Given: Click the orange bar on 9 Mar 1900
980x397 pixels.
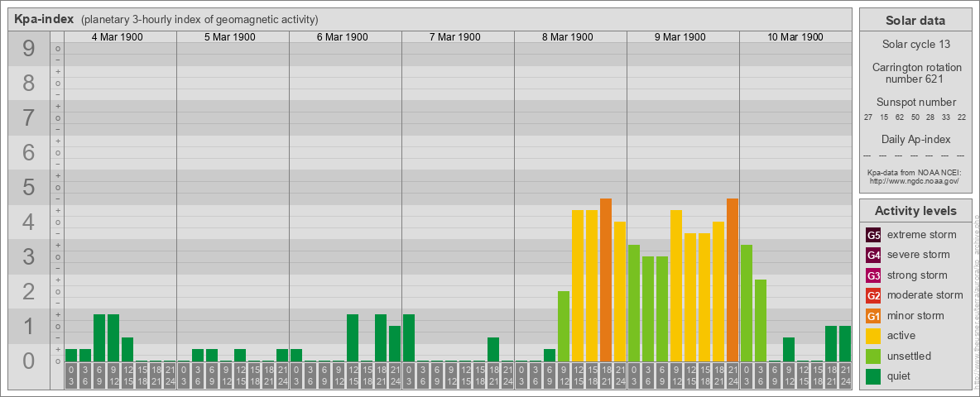Looking at the screenshot, I should (733, 280).
